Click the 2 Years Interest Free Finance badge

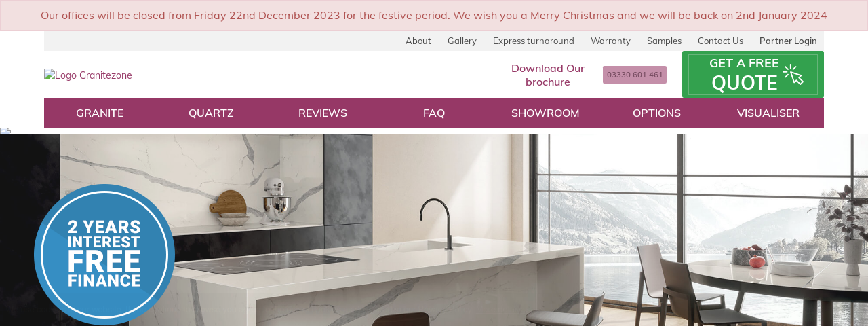tap(104, 255)
